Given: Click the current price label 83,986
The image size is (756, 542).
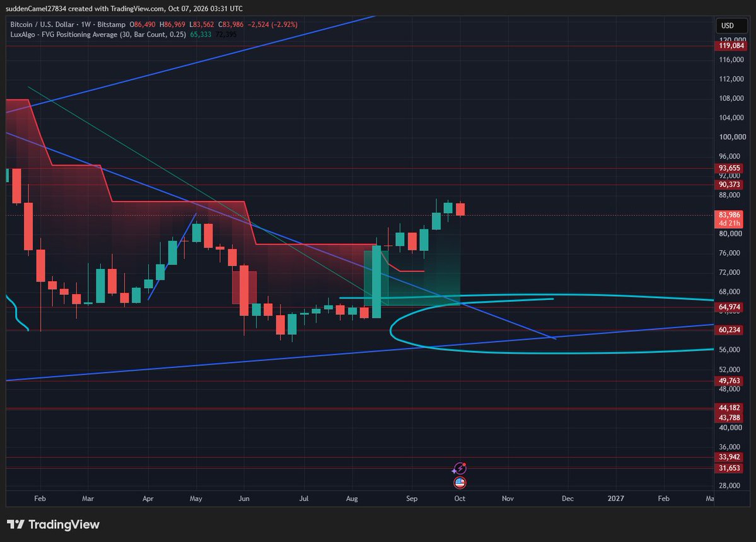Looking at the screenshot, I should (729, 215).
